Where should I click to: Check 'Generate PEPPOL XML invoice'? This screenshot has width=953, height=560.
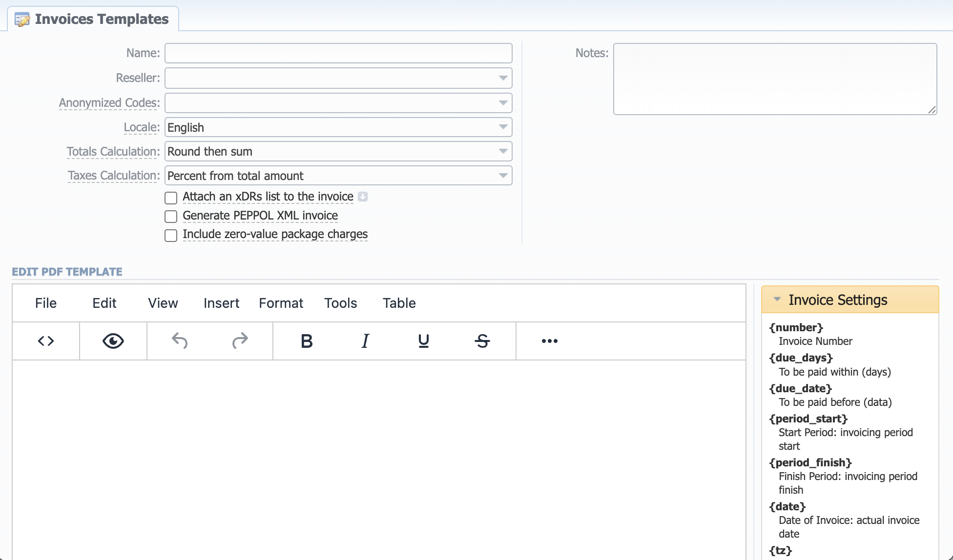tap(170, 216)
